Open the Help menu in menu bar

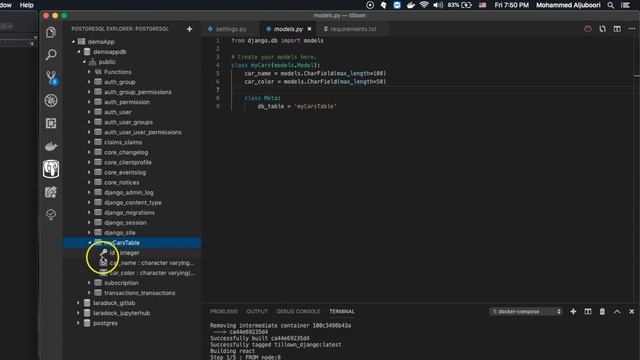click(27, 5)
